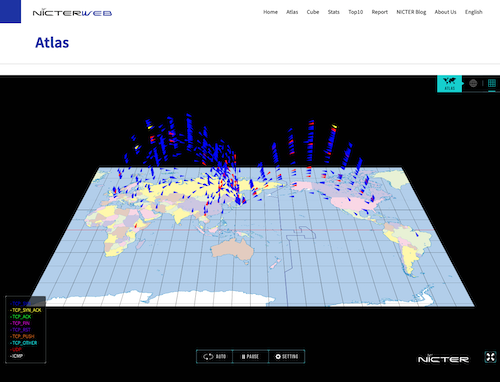Image resolution: width=500 pixels, height=382 pixels.
Task: Click the fullscreen expand icon
Action: (490, 357)
